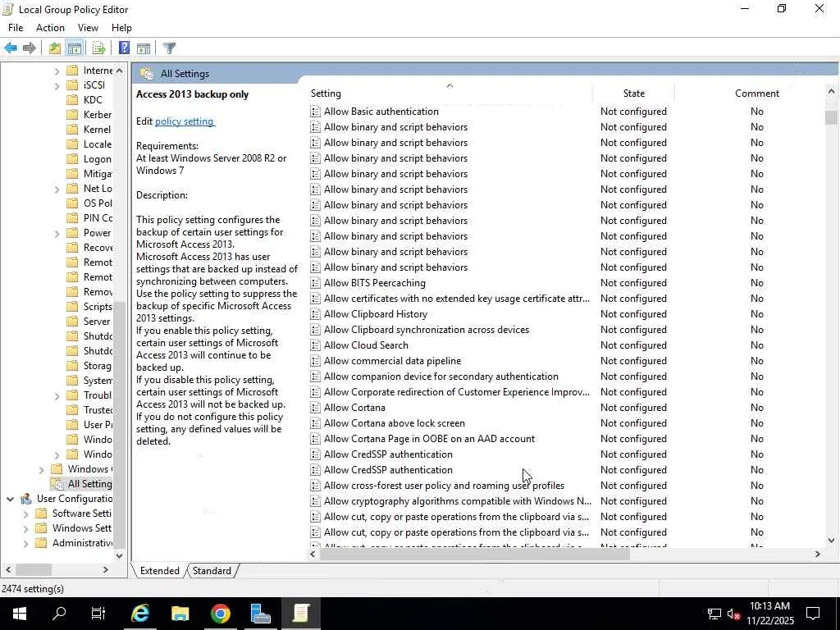This screenshot has height=630, width=840.
Task: Expand the Software Settings node
Action: (25, 514)
